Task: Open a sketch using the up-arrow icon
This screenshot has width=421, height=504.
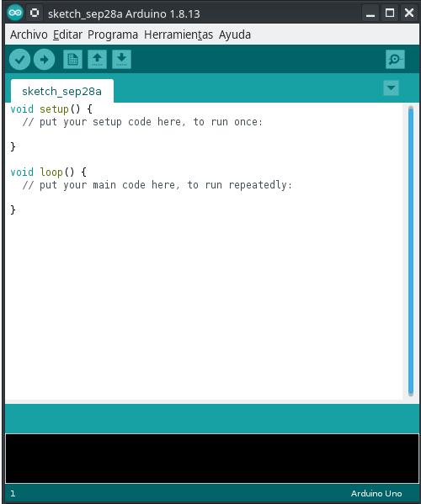Action: point(97,60)
